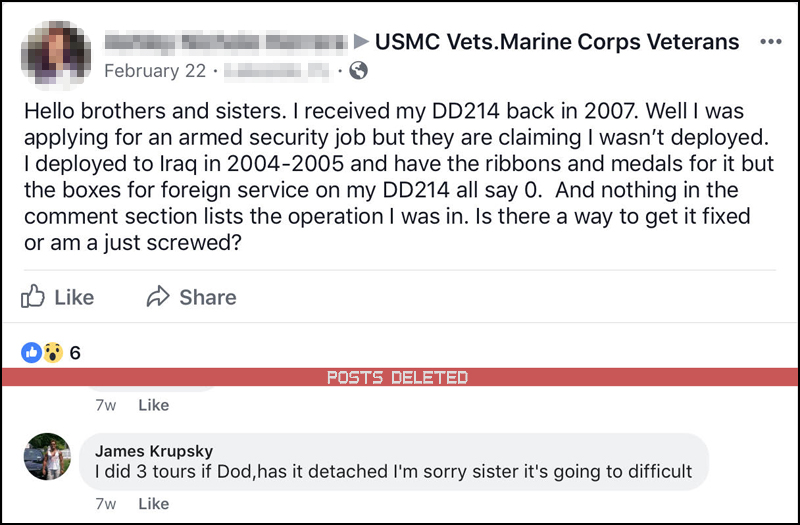This screenshot has height=525, width=800.
Task: Click the thumbs-up Like icon on the post
Action: [33, 297]
